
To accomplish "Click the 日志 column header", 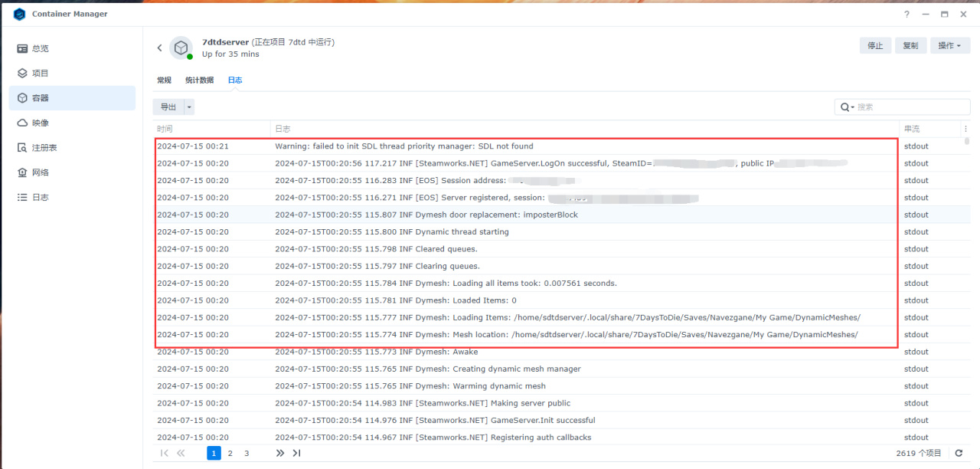I will coord(585,129).
